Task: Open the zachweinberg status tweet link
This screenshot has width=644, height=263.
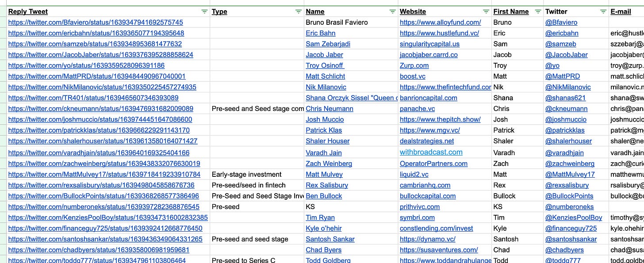Action: click(104, 164)
